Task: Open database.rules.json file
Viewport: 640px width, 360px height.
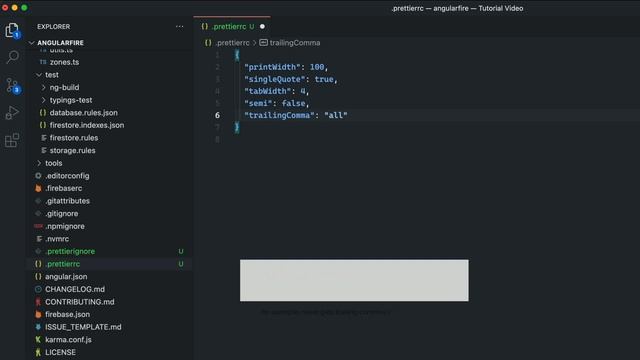Action: pyautogui.click(x=84, y=113)
